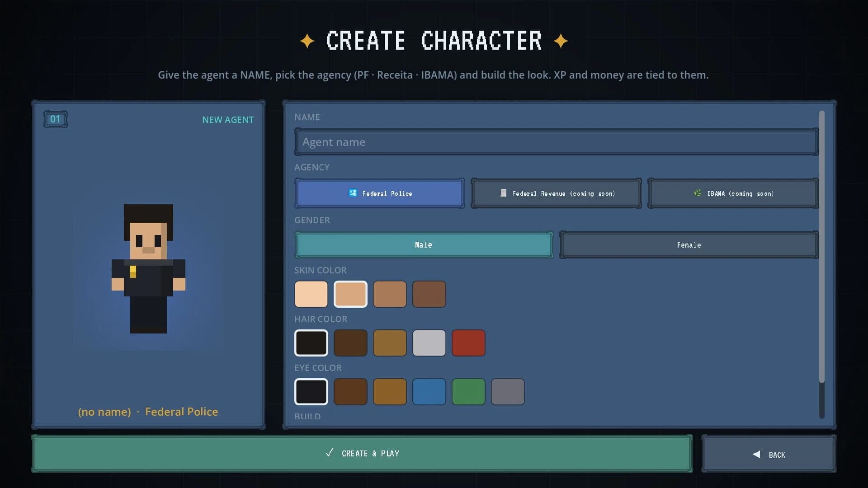The width and height of the screenshot is (868, 488).
Task: Click the 01 slot badge
Action: click(55, 119)
